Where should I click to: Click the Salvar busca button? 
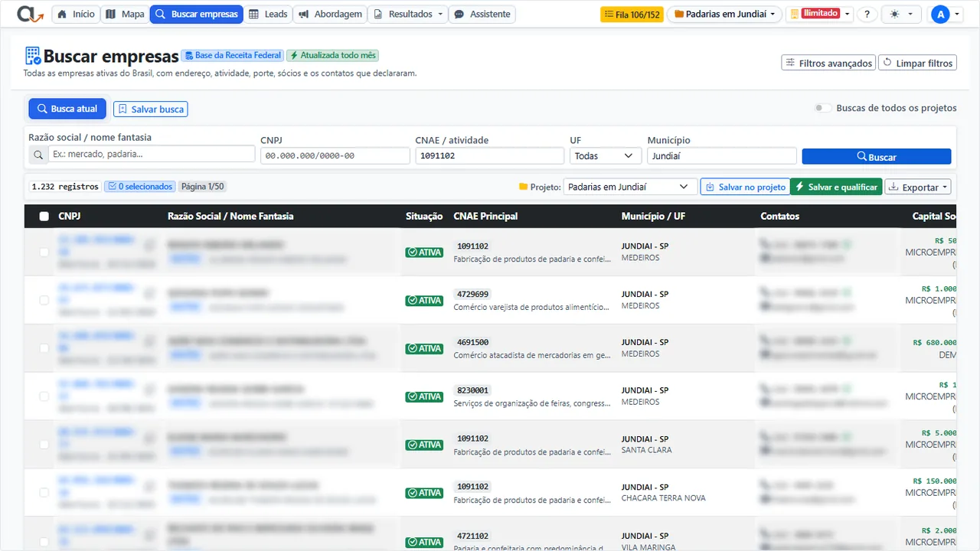click(151, 109)
